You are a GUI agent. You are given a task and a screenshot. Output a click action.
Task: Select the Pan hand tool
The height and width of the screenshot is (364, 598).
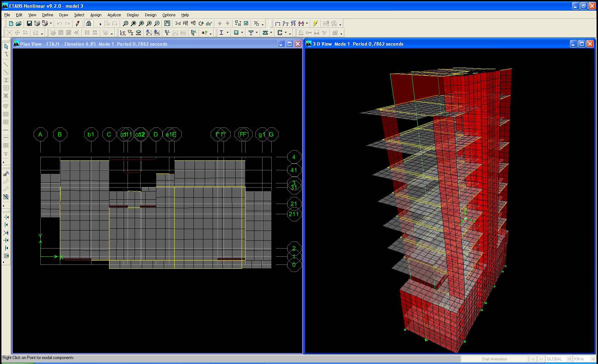point(167,24)
